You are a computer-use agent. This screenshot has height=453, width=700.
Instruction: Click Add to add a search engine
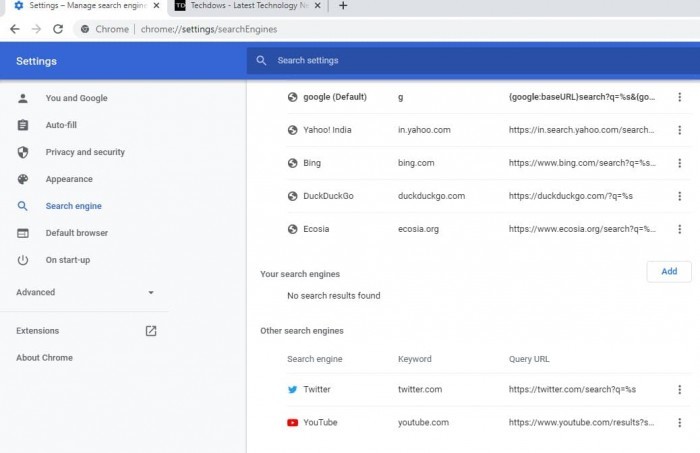click(x=669, y=271)
